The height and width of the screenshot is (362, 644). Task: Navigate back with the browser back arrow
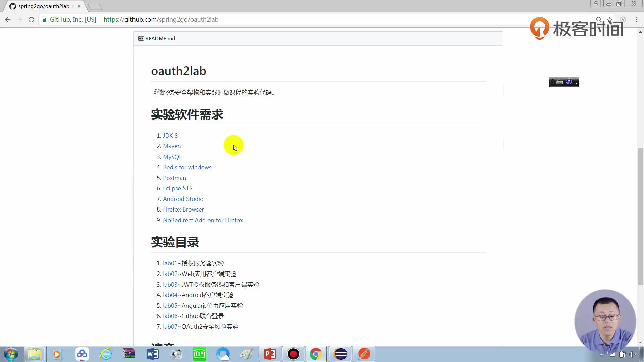(8, 20)
